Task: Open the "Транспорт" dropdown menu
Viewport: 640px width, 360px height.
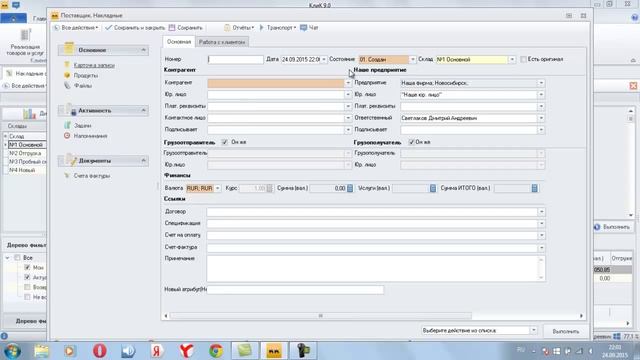Action: click(x=278, y=28)
